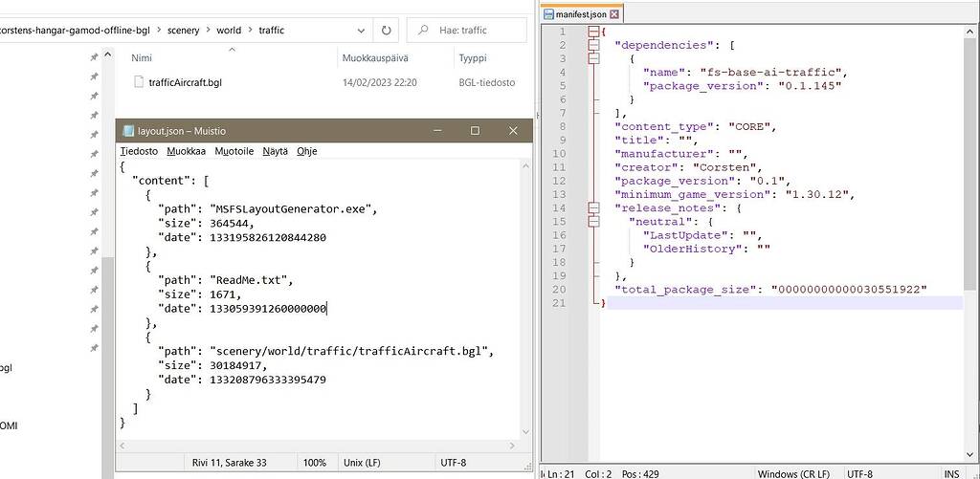Click the Notepad icon in layout.json title bar
This screenshot has width=980, height=479.
tap(126, 131)
